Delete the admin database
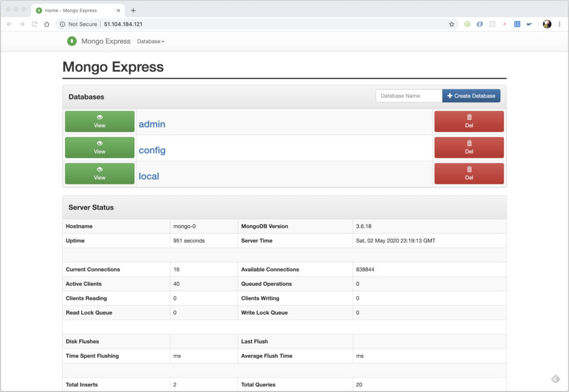Viewport: 569px width, 392px height. click(469, 122)
